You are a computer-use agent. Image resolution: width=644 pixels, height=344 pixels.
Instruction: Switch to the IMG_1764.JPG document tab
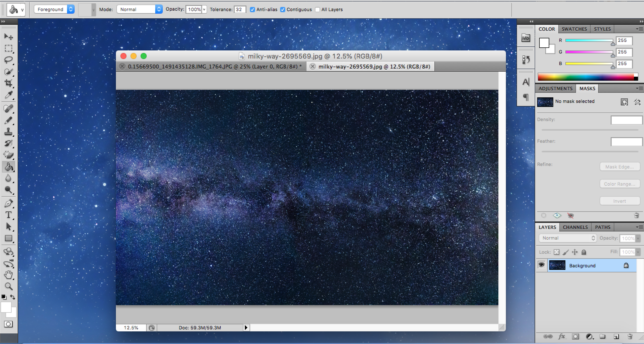[212, 67]
